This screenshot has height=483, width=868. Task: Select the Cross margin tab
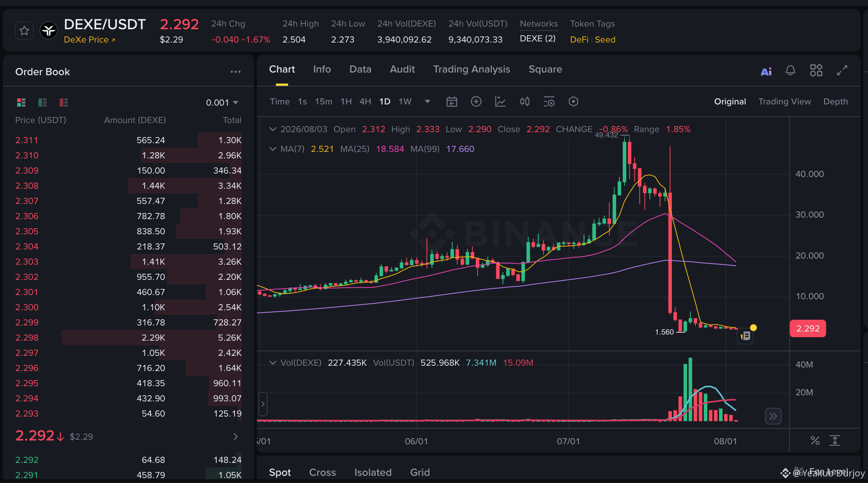click(322, 472)
